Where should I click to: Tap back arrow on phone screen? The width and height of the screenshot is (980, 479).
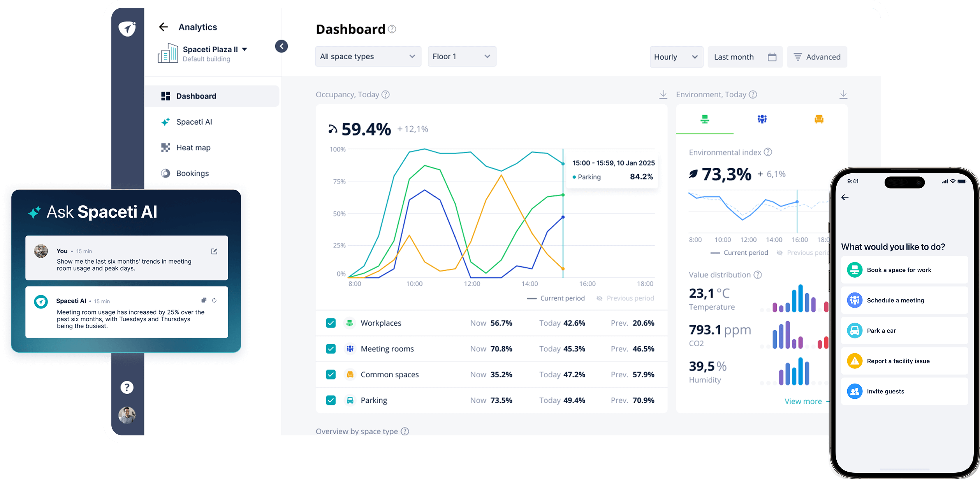click(845, 197)
